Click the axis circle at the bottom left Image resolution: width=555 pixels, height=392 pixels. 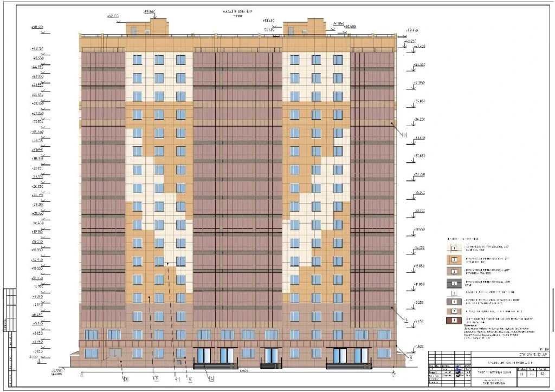pos(82,374)
